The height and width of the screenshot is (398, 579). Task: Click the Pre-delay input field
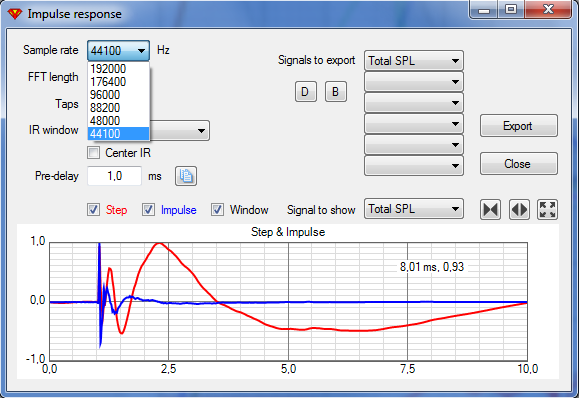tap(114, 176)
